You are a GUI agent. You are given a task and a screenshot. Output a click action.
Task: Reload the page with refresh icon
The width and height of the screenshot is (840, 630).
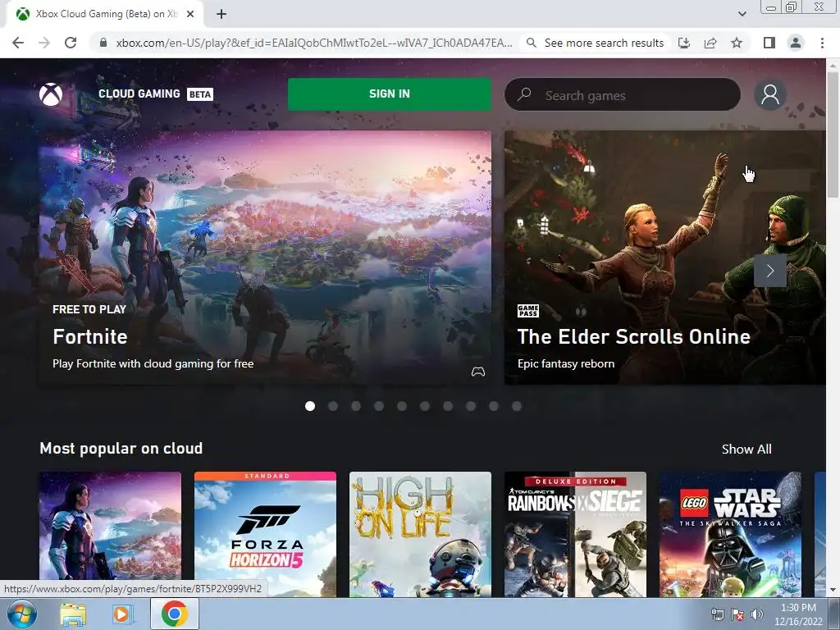(x=71, y=43)
